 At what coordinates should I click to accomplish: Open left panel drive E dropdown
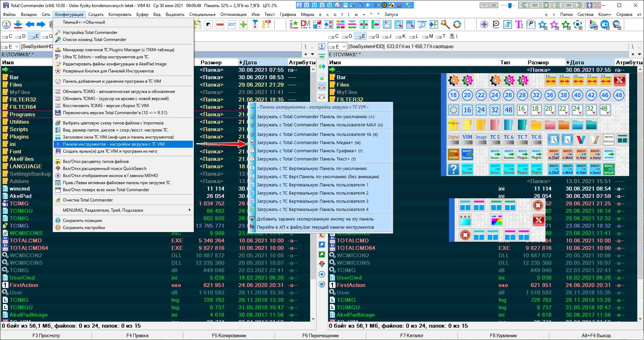pos(10,47)
